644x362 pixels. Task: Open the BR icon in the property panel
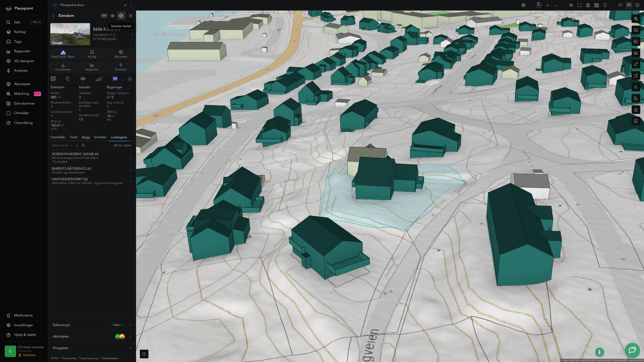[53, 79]
